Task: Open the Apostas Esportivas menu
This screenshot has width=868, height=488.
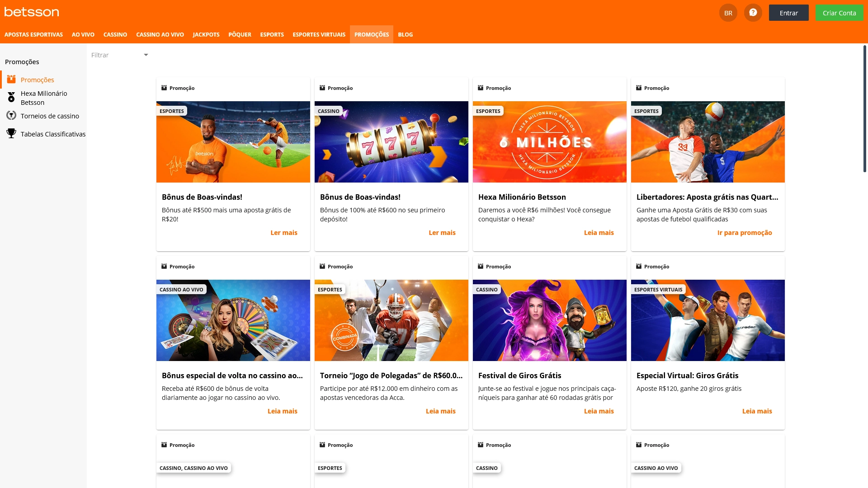Action: pyautogui.click(x=33, y=34)
